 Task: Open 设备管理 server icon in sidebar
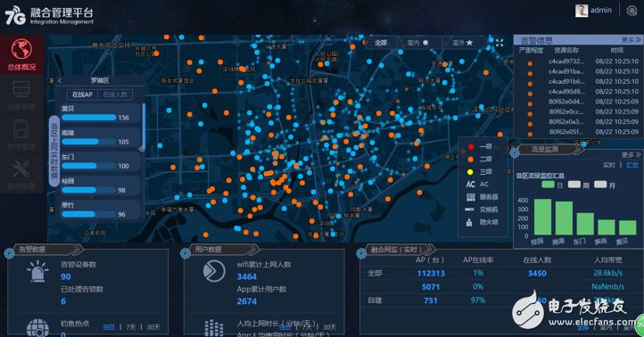(21, 89)
